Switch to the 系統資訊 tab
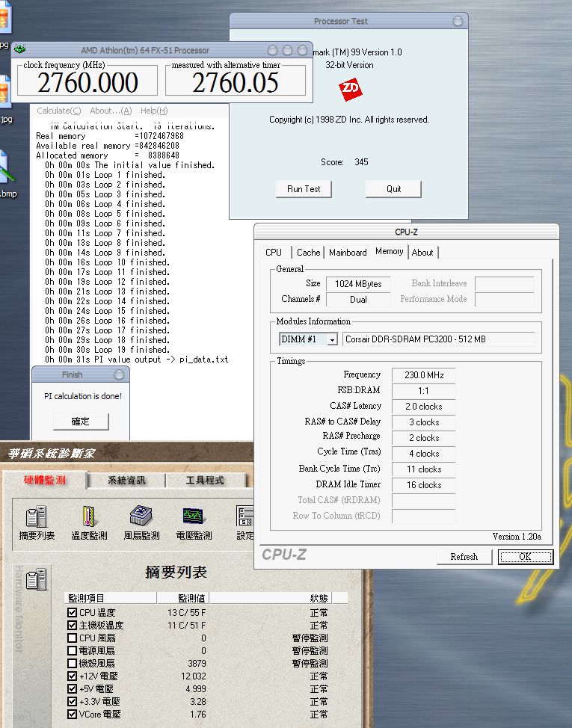 [126, 480]
